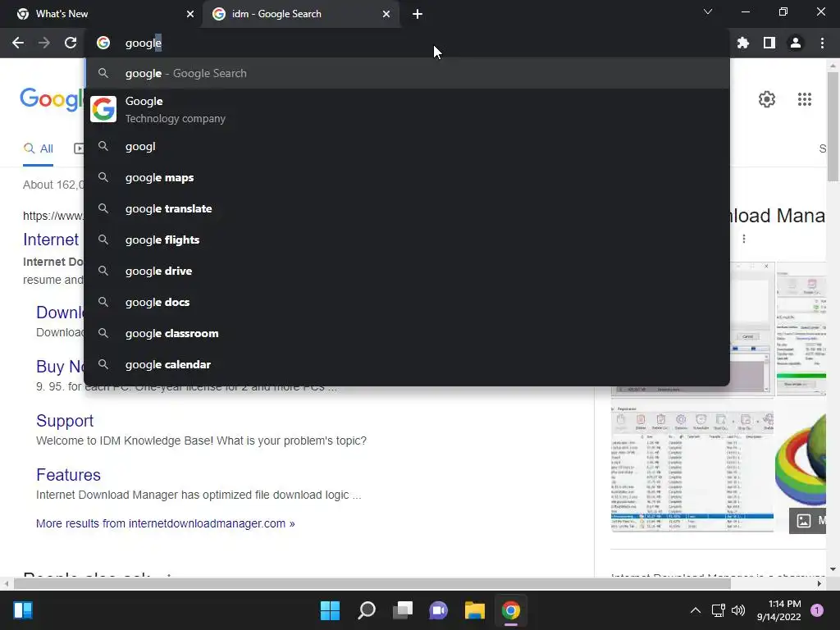The image size is (840, 630).
Task: Select the Google Technology company suggestion
Action: pos(407,109)
